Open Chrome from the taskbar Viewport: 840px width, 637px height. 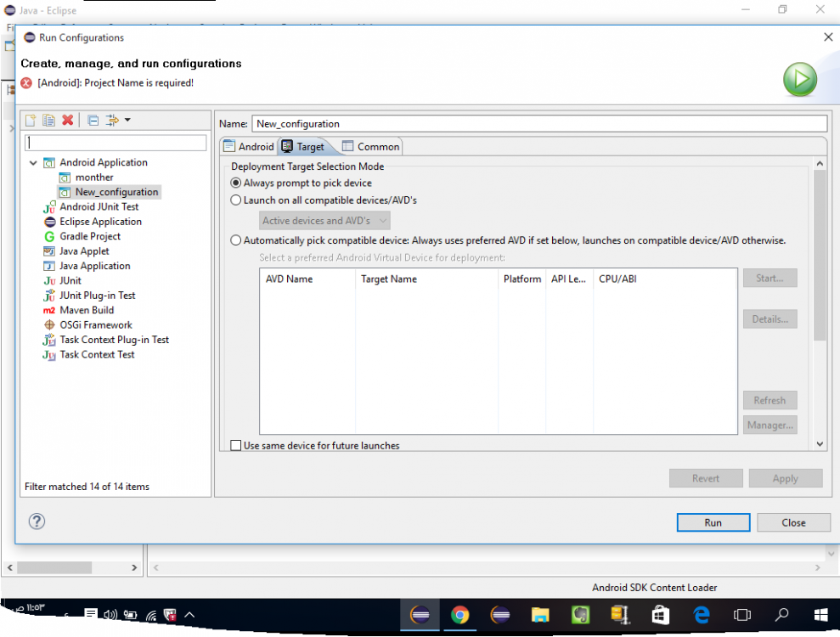[459, 615]
